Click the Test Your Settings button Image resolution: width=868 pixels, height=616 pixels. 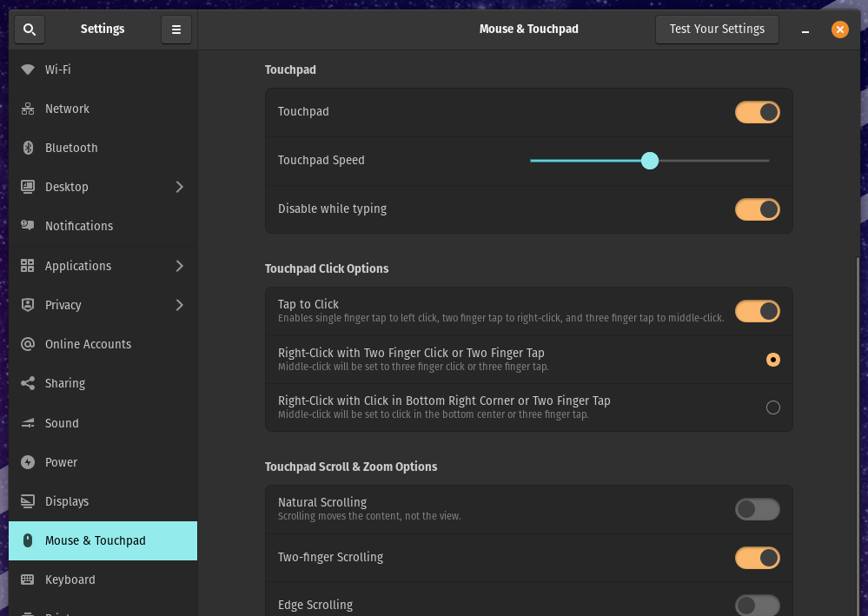coord(717,29)
